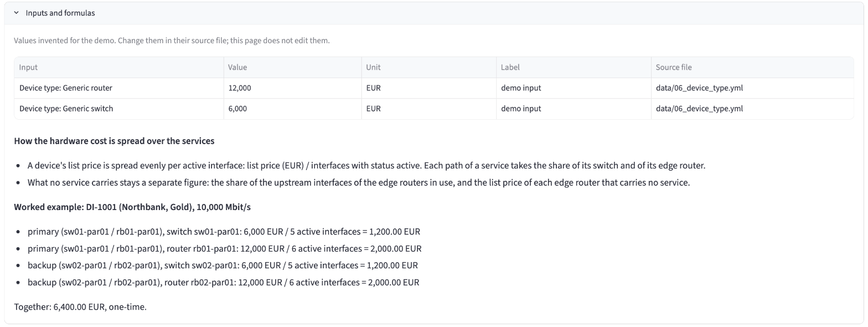Click the cell Device type: Generic router

point(119,88)
